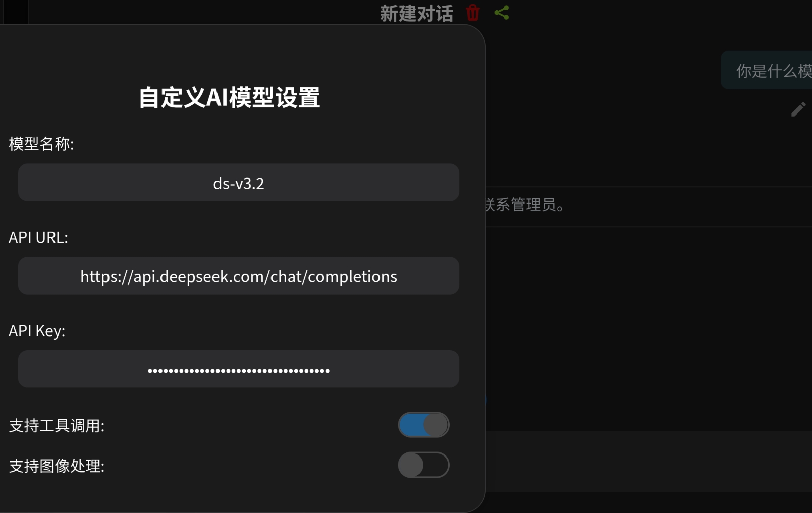Image resolution: width=812 pixels, height=513 pixels.
Task: Click the masked API Key input field
Action: (238, 369)
